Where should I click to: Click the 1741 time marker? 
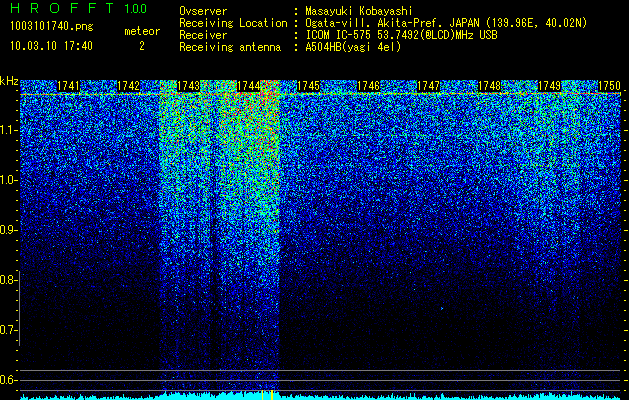pos(68,86)
